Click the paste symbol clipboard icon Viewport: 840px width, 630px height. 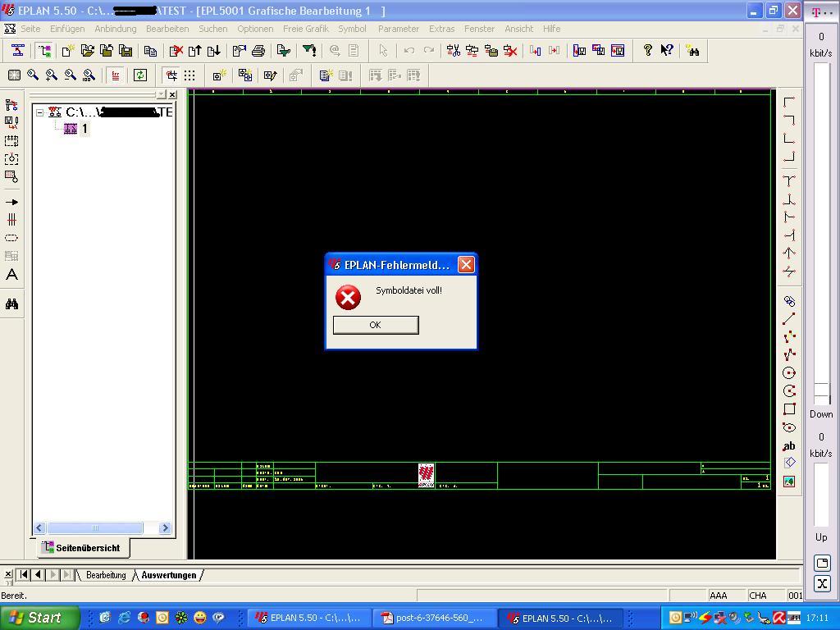pyautogui.click(x=491, y=51)
